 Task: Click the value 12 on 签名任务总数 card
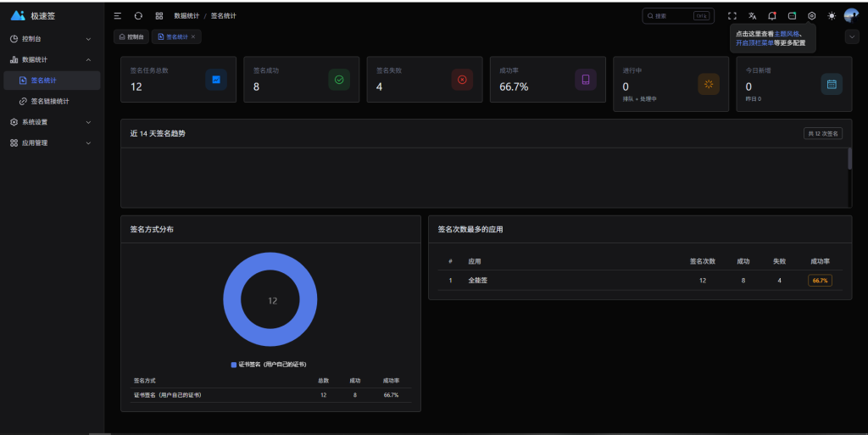[x=136, y=86]
